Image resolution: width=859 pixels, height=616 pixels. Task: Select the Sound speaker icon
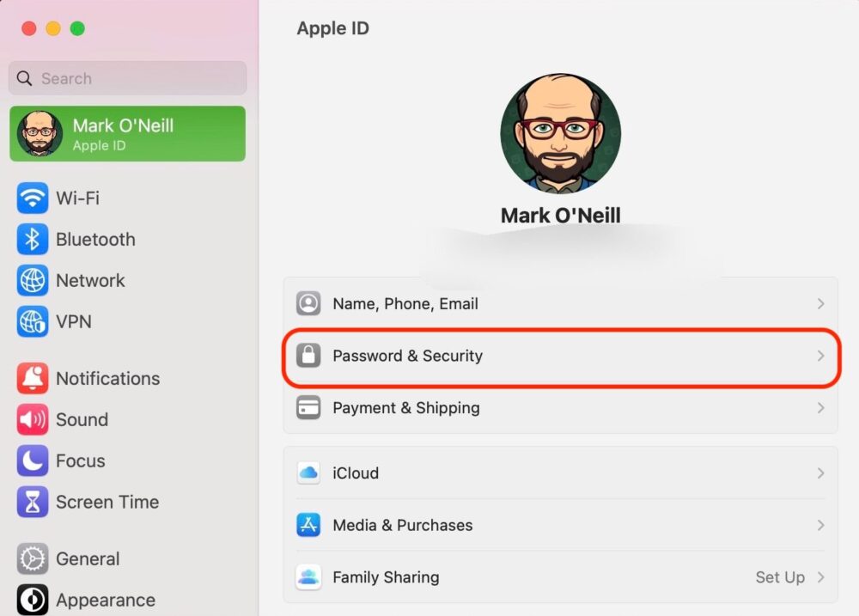[32, 419]
